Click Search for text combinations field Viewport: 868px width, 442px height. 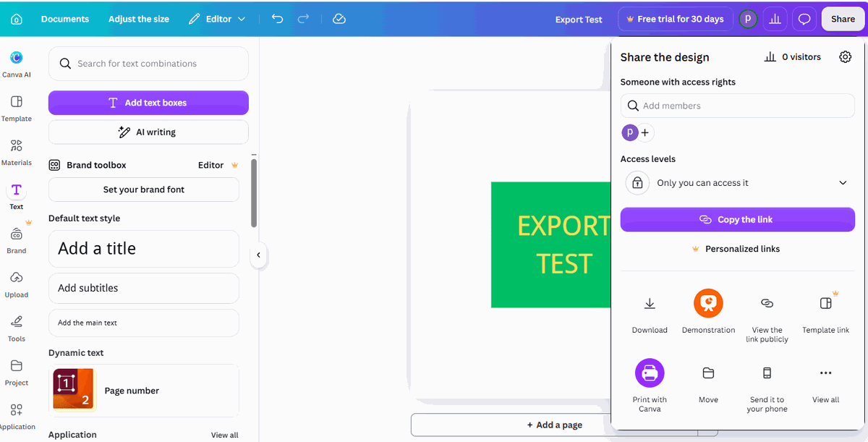[x=148, y=64]
